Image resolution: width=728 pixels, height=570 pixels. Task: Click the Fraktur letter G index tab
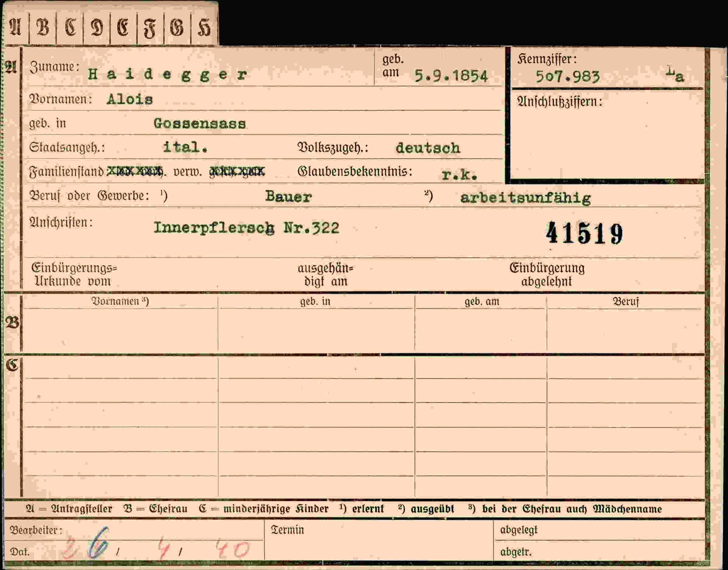pos(177,27)
